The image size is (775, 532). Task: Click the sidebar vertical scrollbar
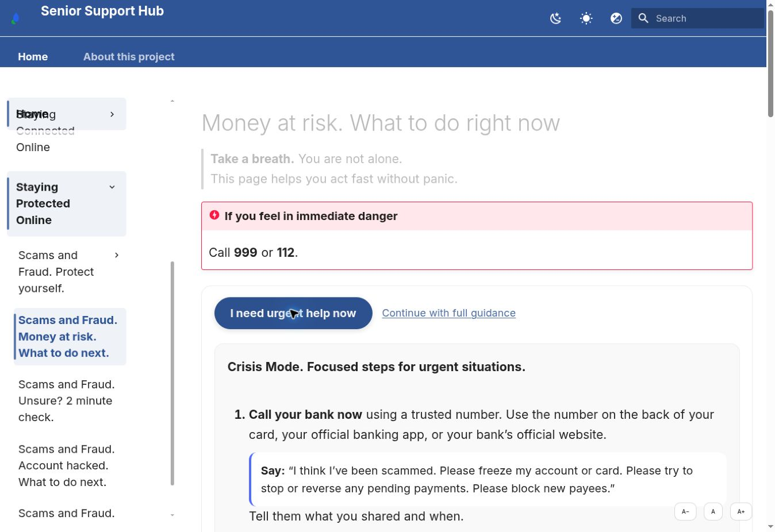coord(172,373)
